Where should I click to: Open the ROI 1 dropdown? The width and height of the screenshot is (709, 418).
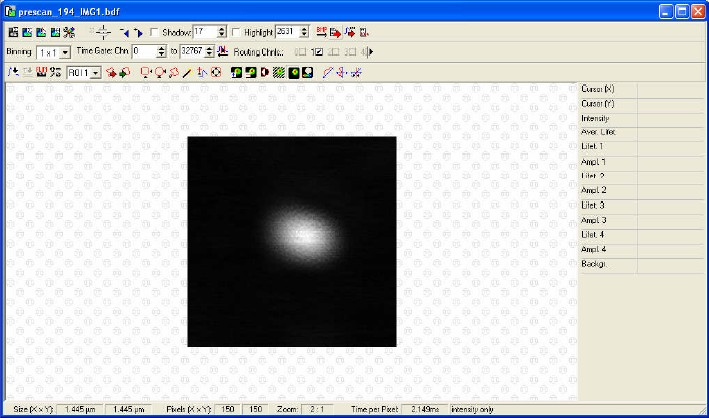pyautogui.click(x=95, y=72)
